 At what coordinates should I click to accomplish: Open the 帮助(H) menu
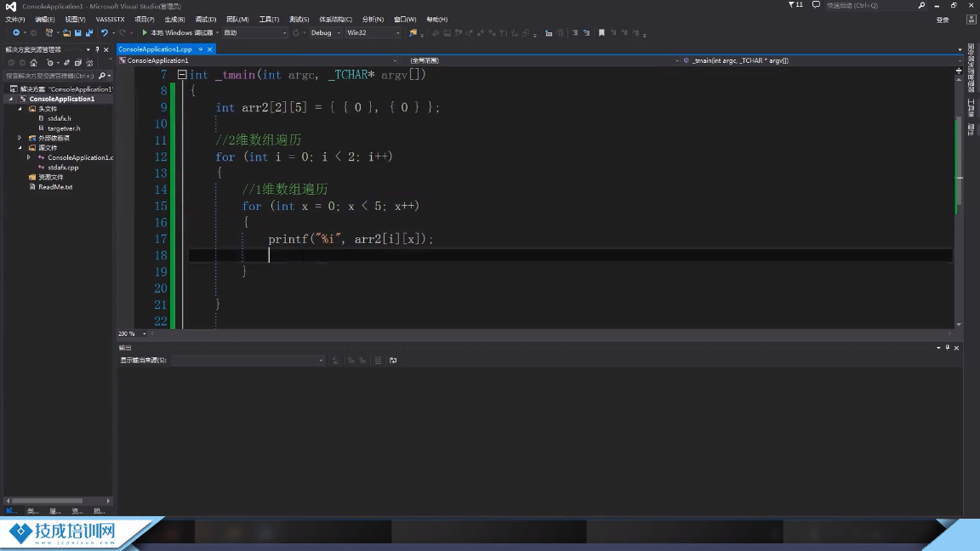point(437,20)
